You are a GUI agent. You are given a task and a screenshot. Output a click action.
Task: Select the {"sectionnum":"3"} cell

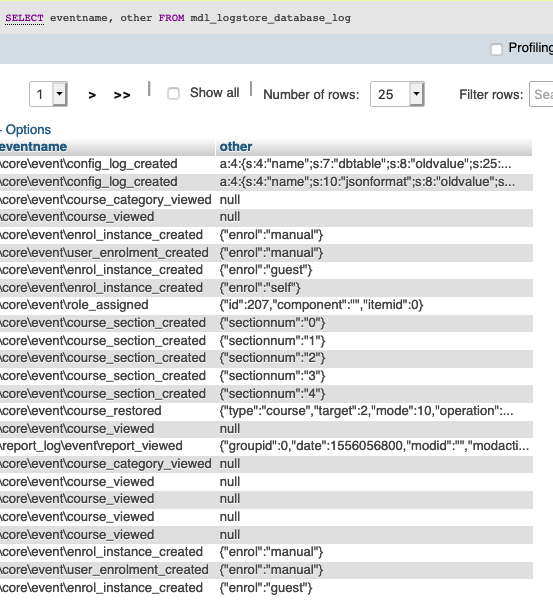[x=374, y=376]
